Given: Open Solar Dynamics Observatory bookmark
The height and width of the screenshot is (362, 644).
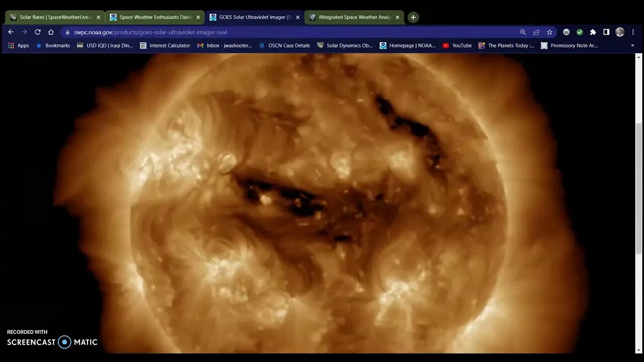Looking at the screenshot, I should pos(345,45).
